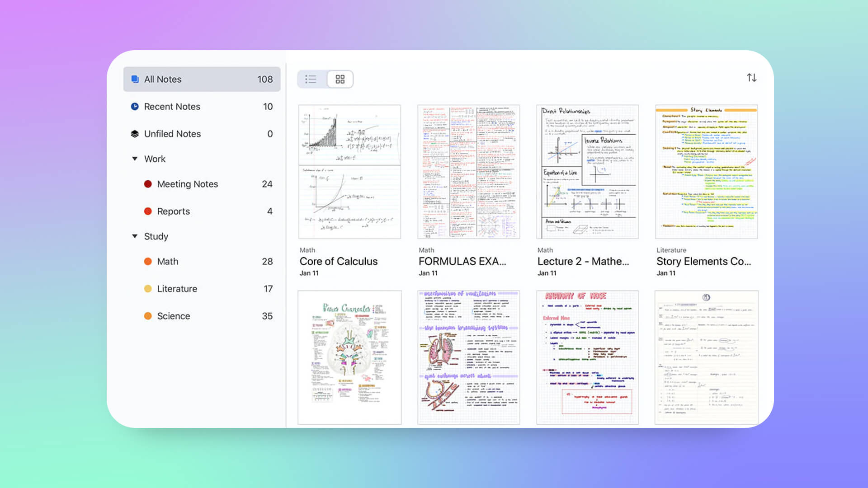The image size is (868, 488).
Task: Select Science subcategory in Study
Action: (173, 316)
